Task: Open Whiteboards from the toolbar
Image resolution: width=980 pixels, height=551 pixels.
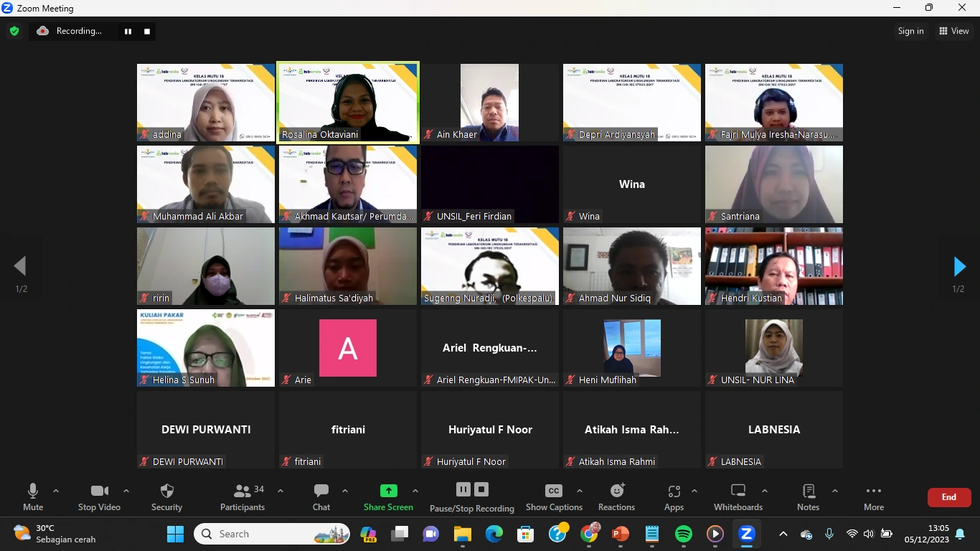Action: [738, 491]
